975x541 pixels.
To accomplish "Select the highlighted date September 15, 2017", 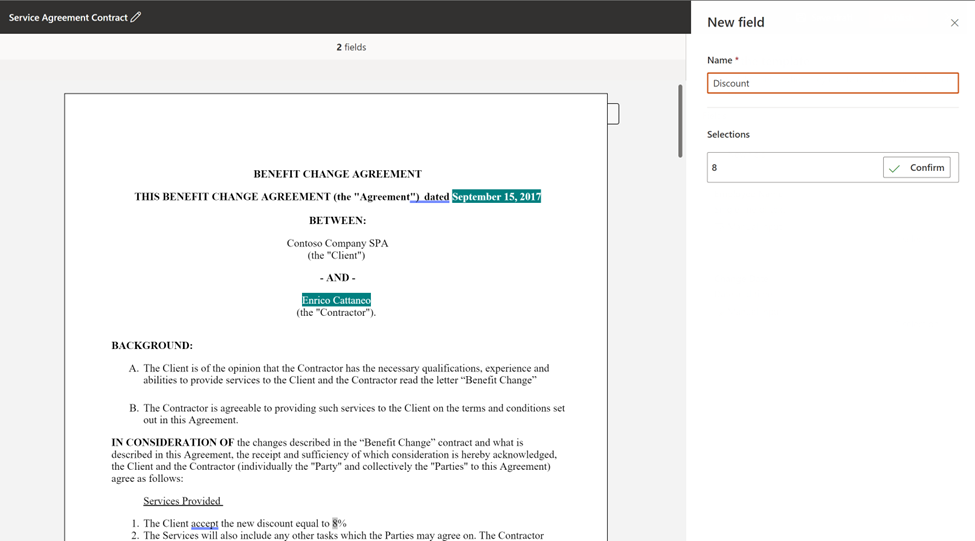I will 496,197.
